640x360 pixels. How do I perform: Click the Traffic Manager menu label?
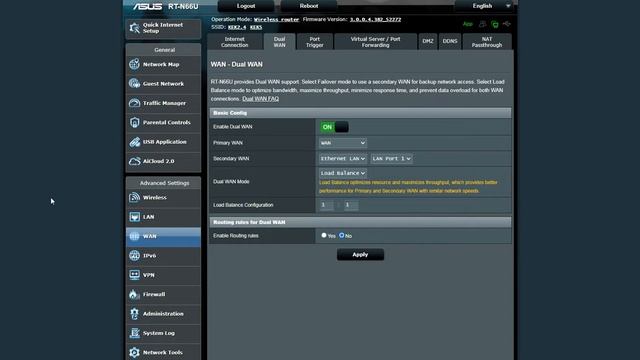coord(164,103)
